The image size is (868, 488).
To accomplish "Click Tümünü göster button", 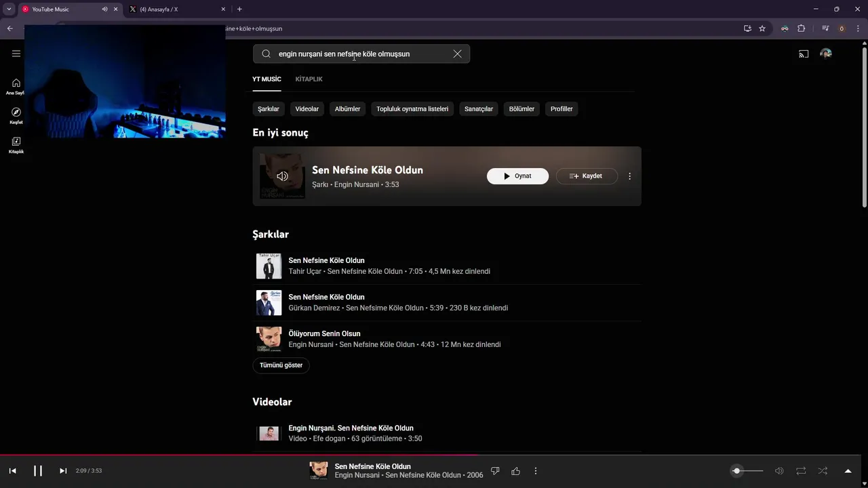I will (x=281, y=365).
